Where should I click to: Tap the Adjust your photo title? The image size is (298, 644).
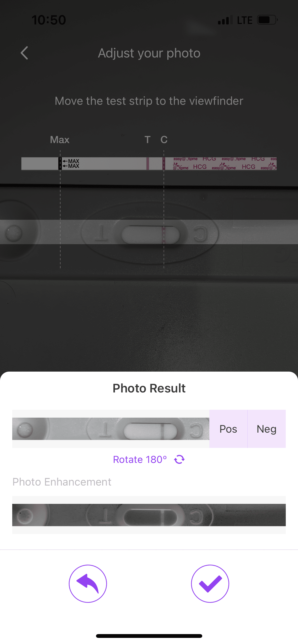coord(149,53)
